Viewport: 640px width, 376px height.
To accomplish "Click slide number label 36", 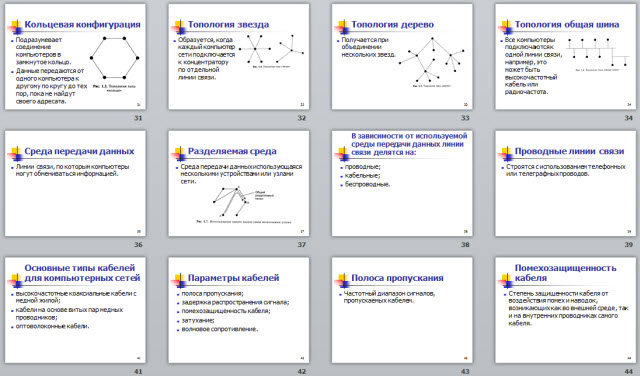I will coord(138,245).
